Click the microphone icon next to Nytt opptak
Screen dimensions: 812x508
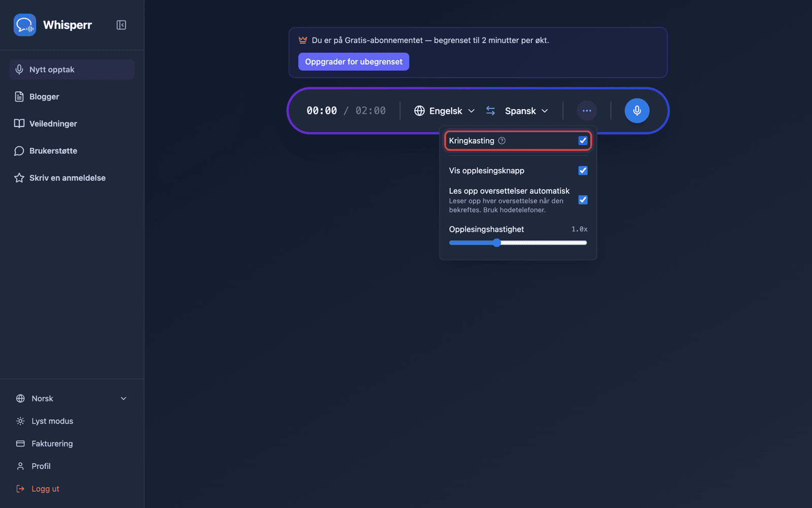click(x=19, y=70)
